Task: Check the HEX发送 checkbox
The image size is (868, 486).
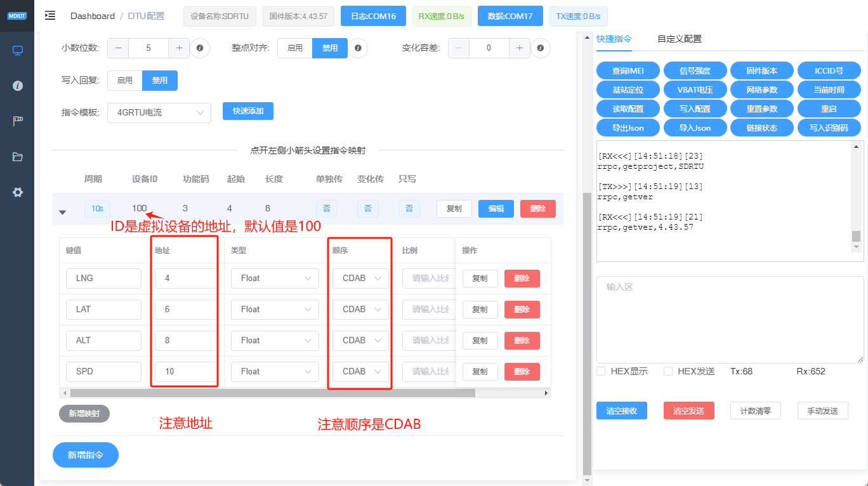Action: click(x=668, y=371)
